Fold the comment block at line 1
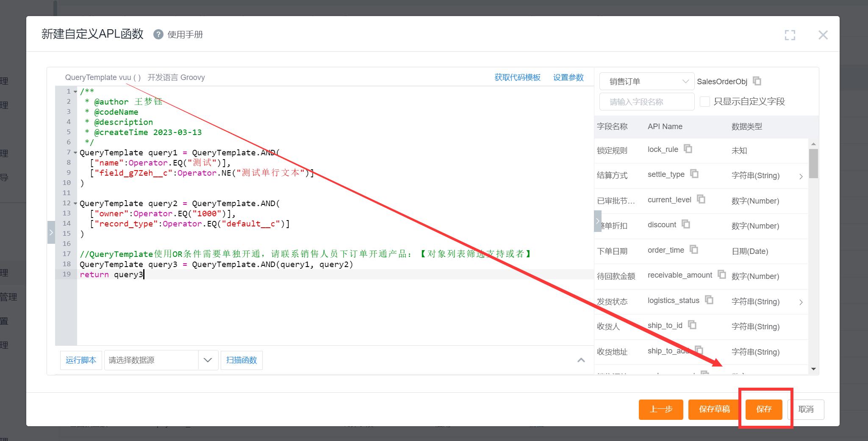Viewport: 868px width, 441px height. (75, 91)
